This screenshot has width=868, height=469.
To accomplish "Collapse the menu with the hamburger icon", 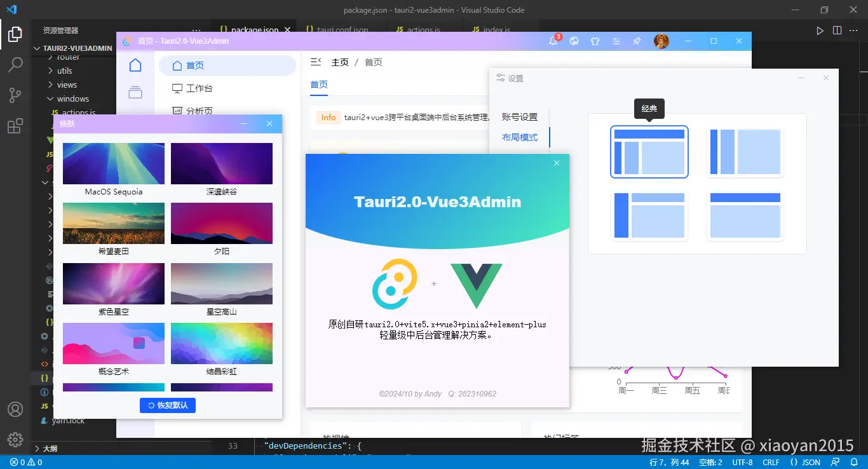I will 316,62.
